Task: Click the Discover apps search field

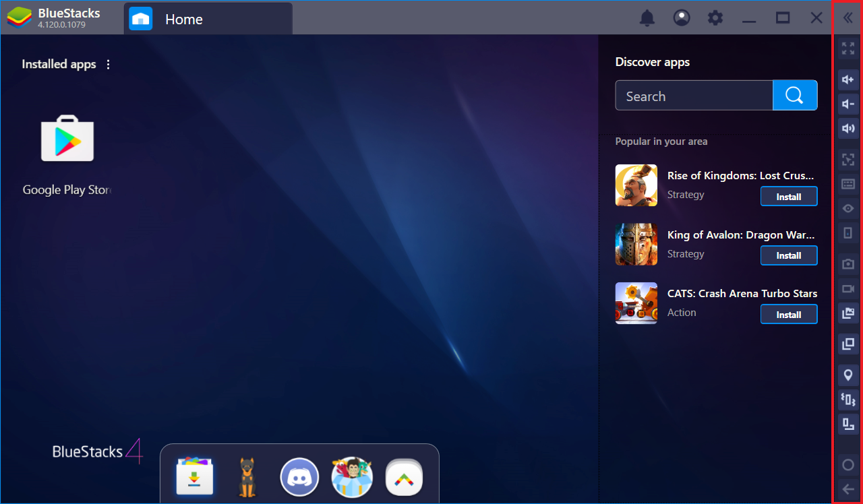Action: pyautogui.click(x=694, y=96)
